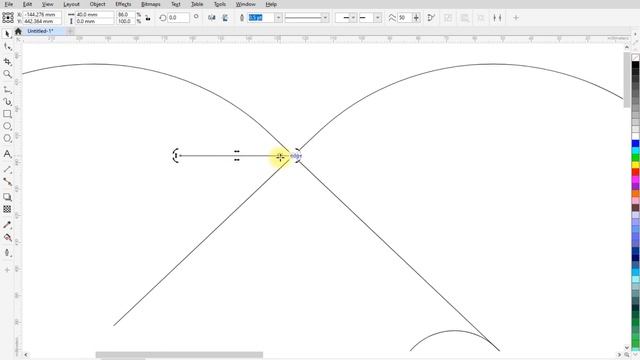
Task: Select the Polygon tool
Action: (7, 139)
